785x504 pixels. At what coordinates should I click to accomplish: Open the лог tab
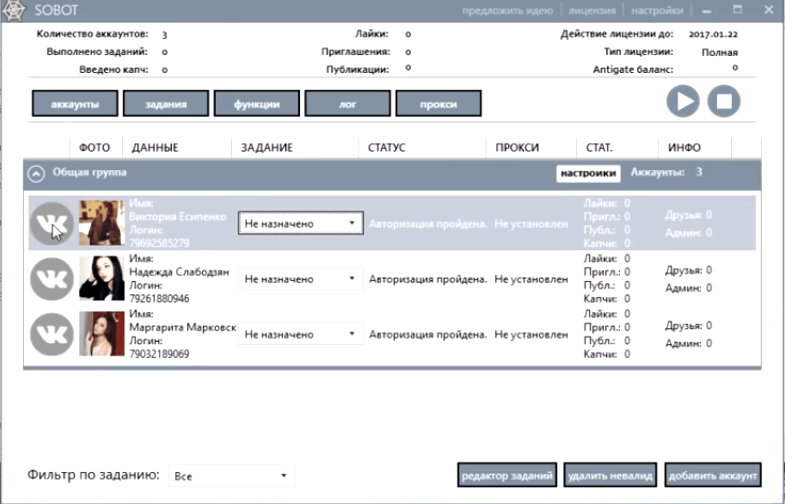pos(347,104)
